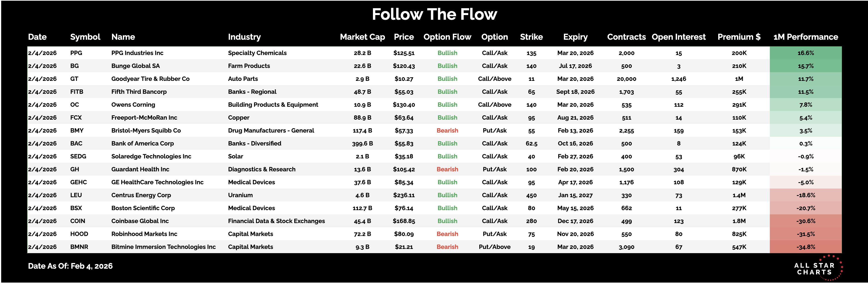Select the Open Interest column header
868x283 pixels.
tap(678, 37)
